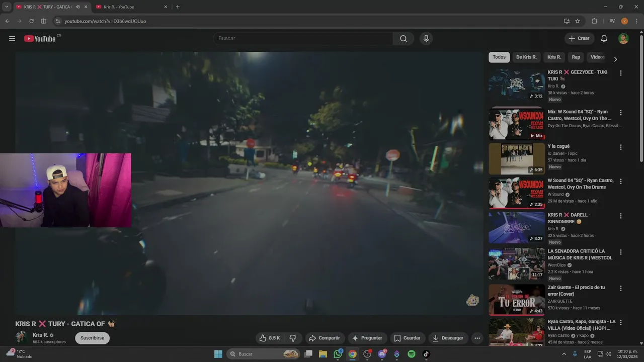Switch to Kris R. - YouTube browser tab
Viewport: 644px width, 362px height.
coord(128,7)
